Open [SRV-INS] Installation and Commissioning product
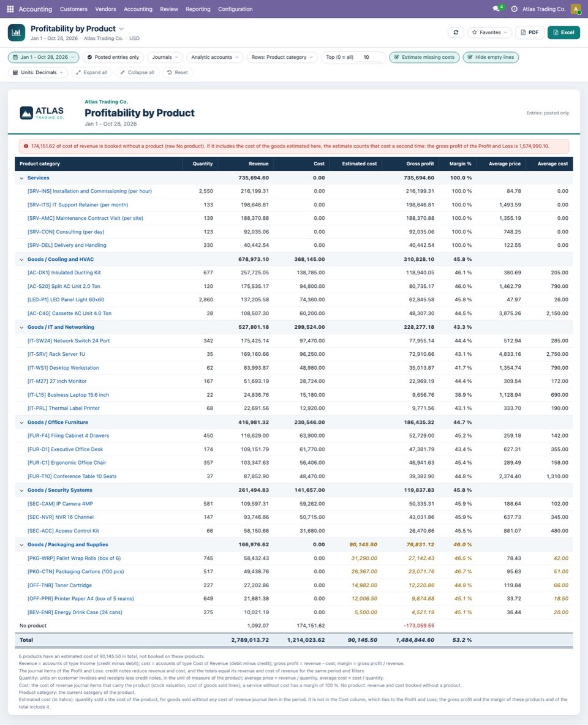The height and width of the screenshot is (725, 588). pyautogui.click(x=90, y=191)
